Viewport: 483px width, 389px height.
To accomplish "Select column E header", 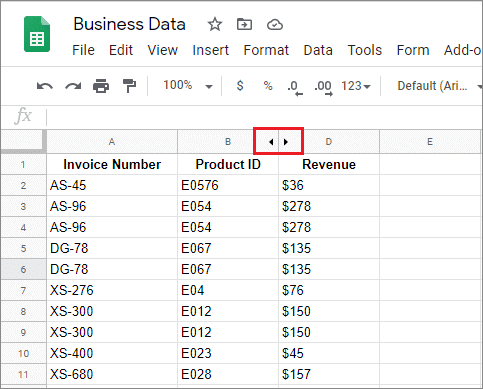I will point(430,142).
